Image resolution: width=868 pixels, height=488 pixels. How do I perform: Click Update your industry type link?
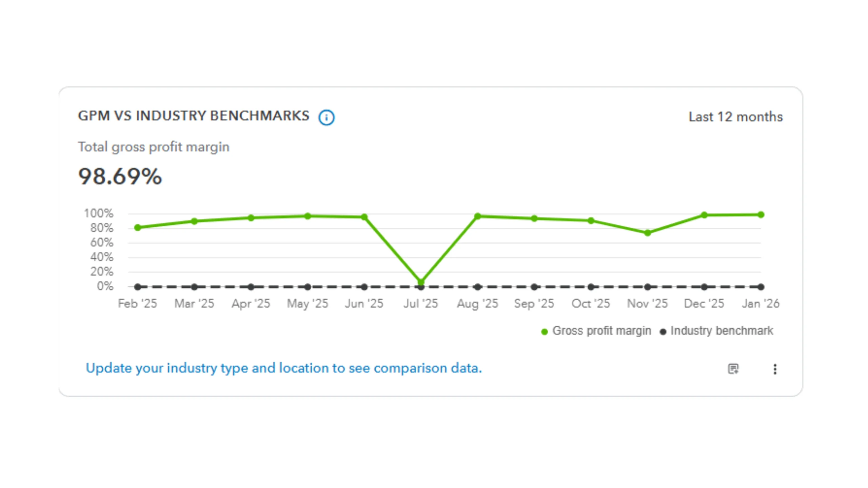click(x=283, y=368)
